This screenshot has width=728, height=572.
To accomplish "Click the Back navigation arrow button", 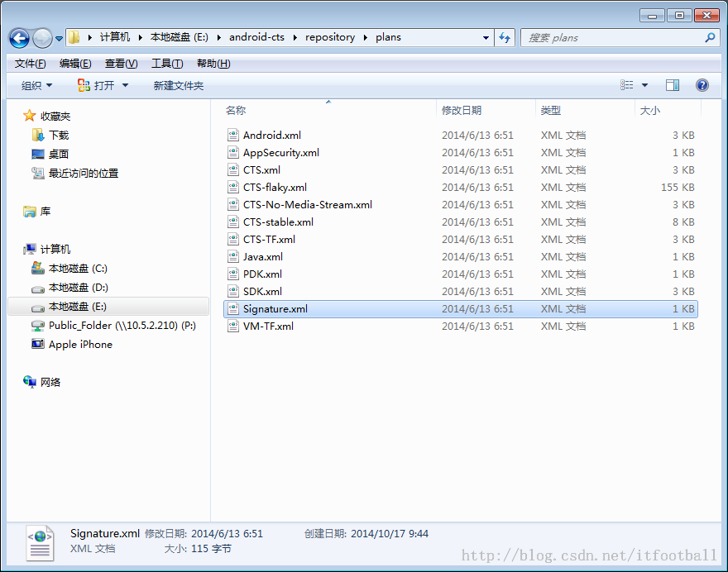I will [x=20, y=39].
